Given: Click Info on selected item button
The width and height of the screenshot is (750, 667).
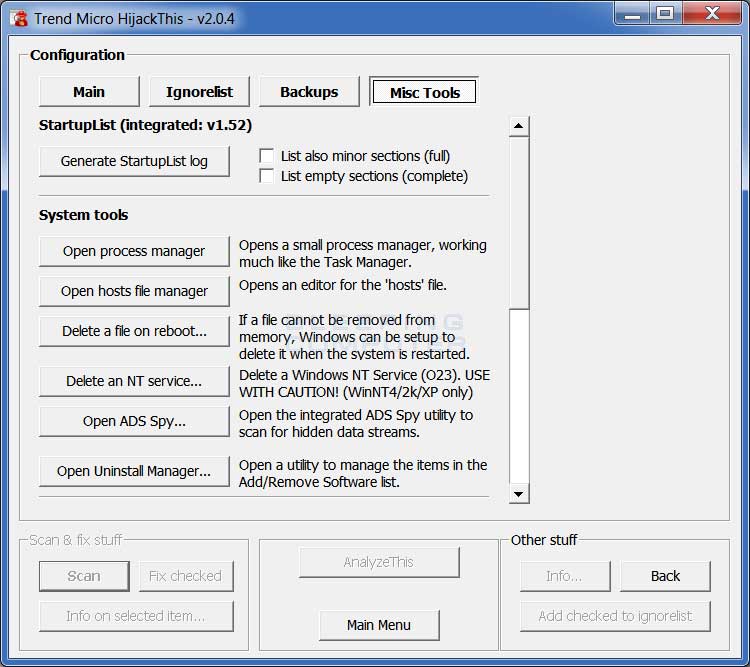Looking at the screenshot, I should point(136,616).
